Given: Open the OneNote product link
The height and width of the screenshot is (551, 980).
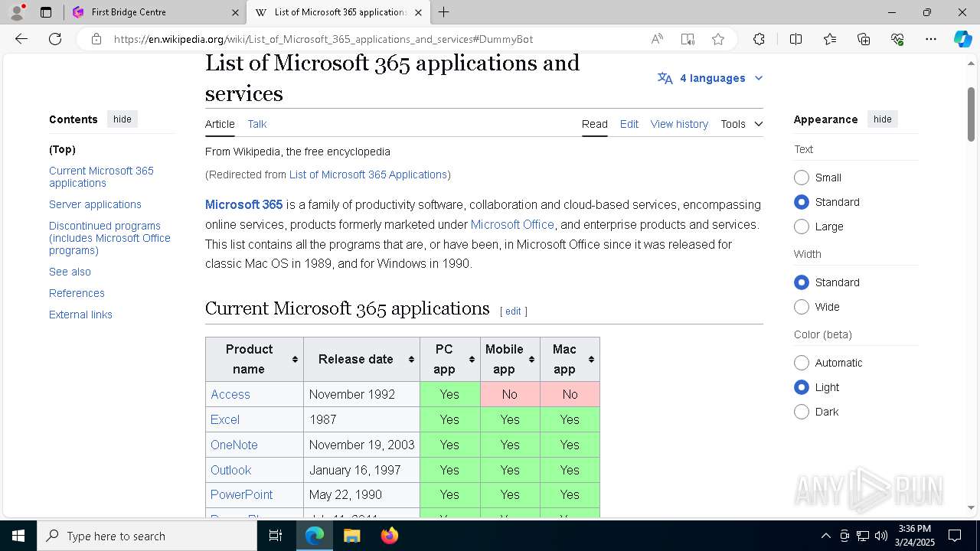Looking at the screenshot, I should click(234, 445).
